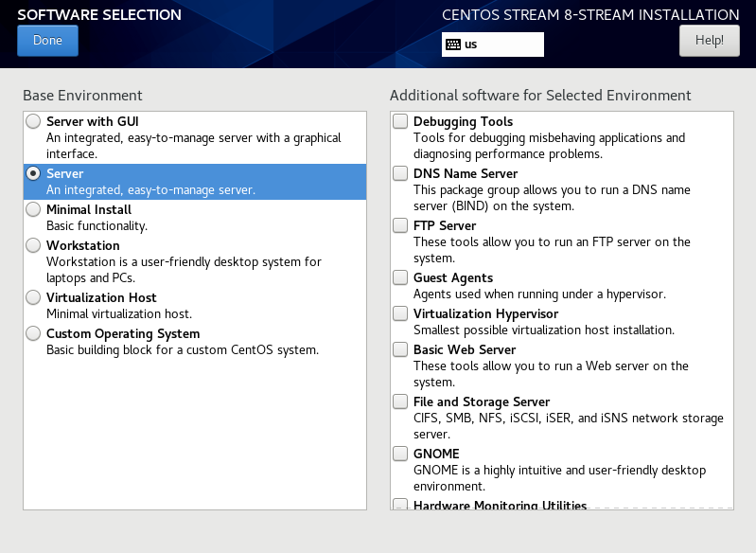Tick Basic Web Server checkbox
The image size is (756, 553).
[400, 349]
